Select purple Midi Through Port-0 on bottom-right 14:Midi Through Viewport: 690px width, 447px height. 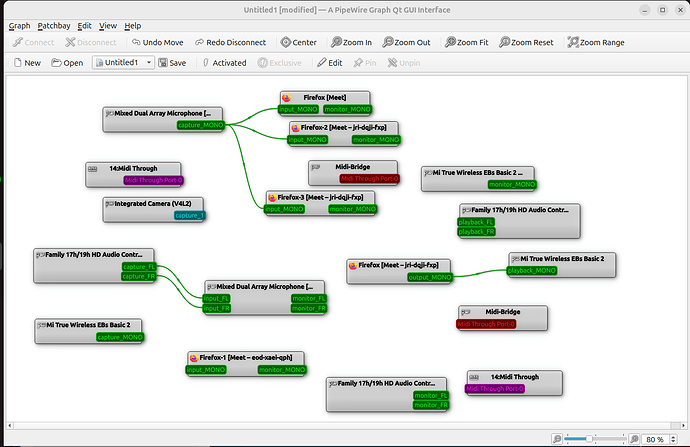pyautogui.click(x=495, y=389)
